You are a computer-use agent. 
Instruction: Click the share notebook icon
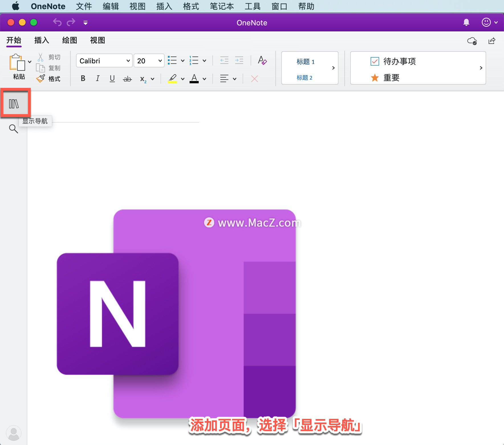click(492, 41)
